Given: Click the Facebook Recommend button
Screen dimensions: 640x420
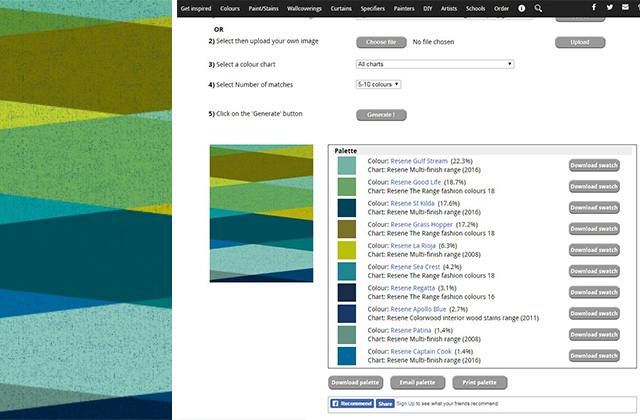Looking at the screenshot, I should pyautogui.click(x=352, y=404).
